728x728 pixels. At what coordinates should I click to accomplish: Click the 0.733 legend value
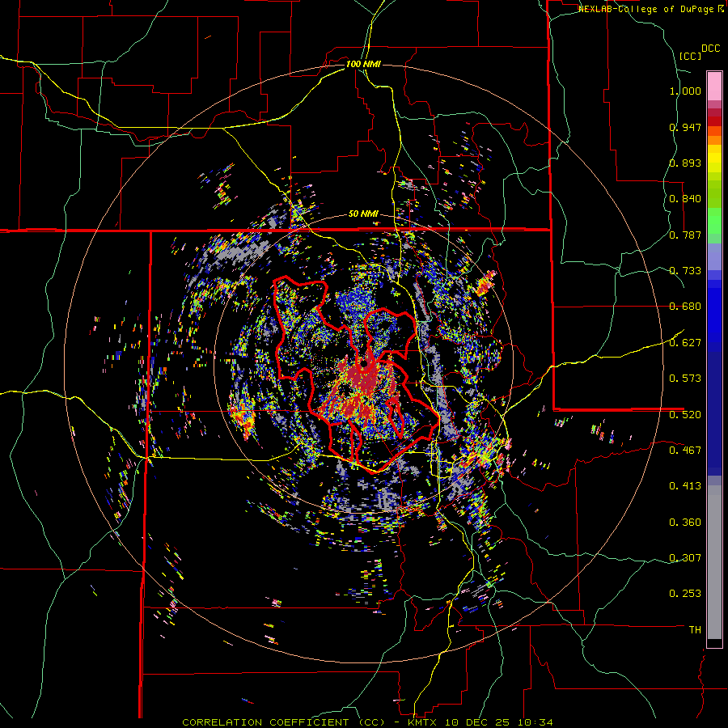(x=685, y=271)
